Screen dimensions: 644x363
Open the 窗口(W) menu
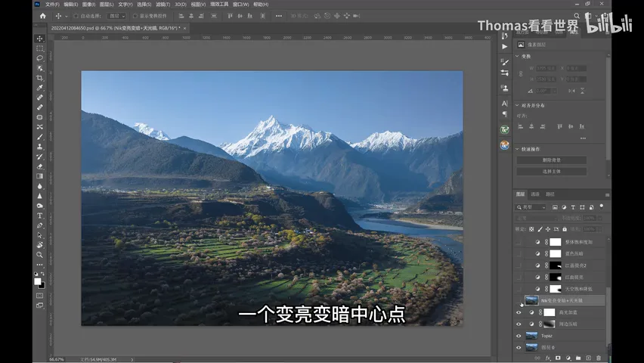click(240, 5)
